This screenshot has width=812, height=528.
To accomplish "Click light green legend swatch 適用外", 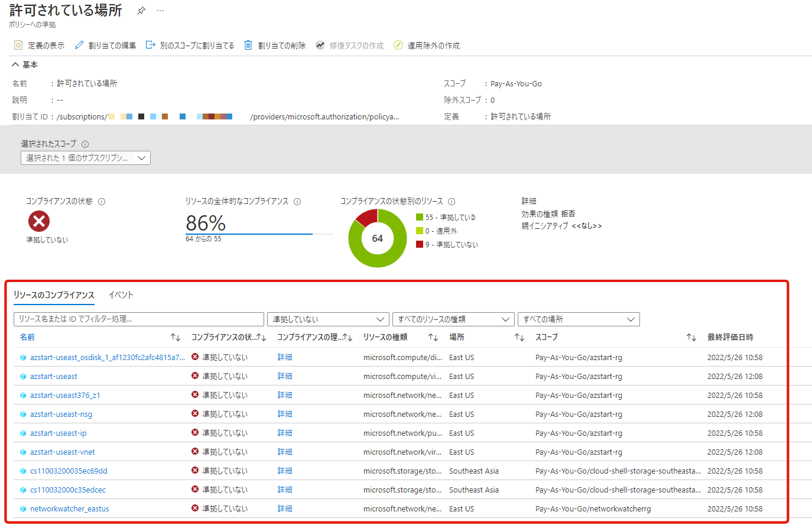I will [420, 231].
